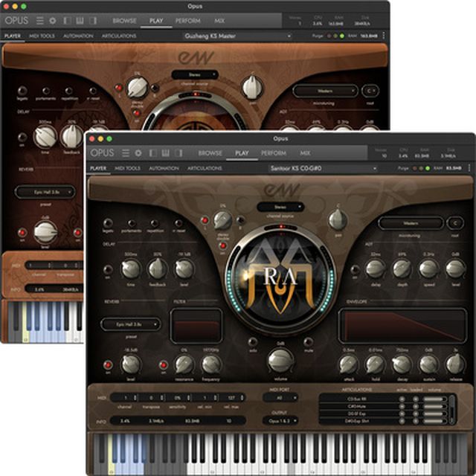Open the Output Opus 1 & 2 dropdown
This screenshot has width=476, height=476.
[280, 421]
